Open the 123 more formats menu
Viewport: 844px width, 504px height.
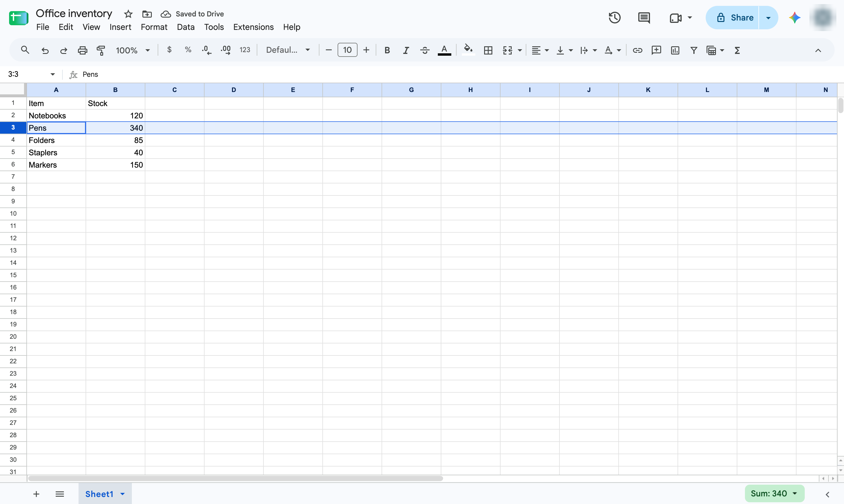(x=244, y=50)
